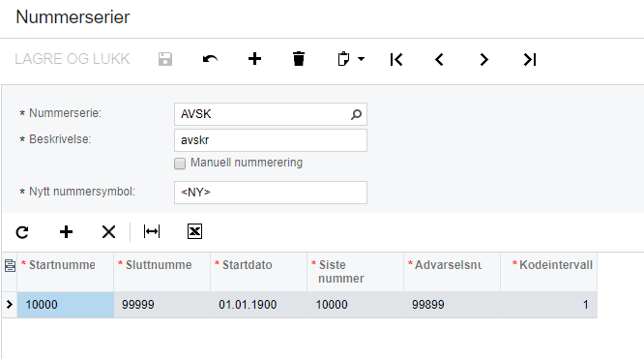Viewport: 644px width, 359px height.
Task: Add a new number series record
Action: pyautogui.click(x=254, y=59)
